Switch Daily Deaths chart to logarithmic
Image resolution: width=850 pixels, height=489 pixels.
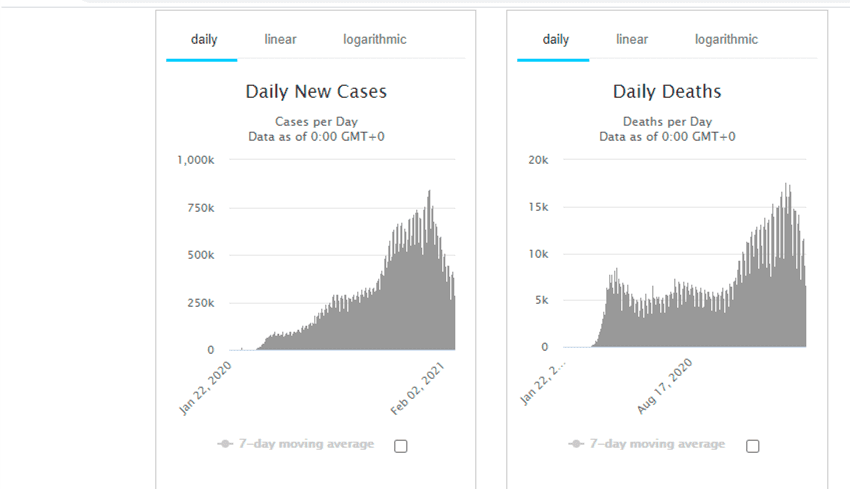pos(726,40)
